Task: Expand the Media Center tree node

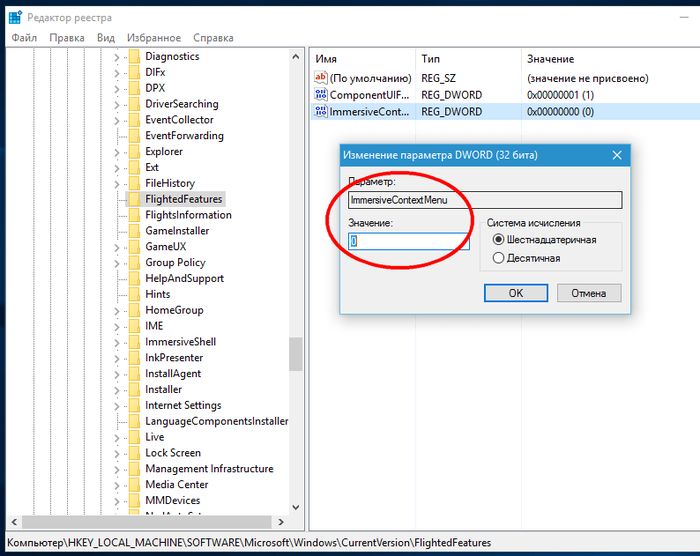Action: pyautogui.click(x=117, y=485)
